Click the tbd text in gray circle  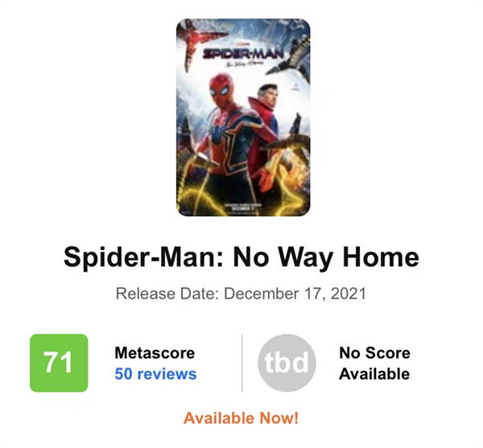point(287,363)
